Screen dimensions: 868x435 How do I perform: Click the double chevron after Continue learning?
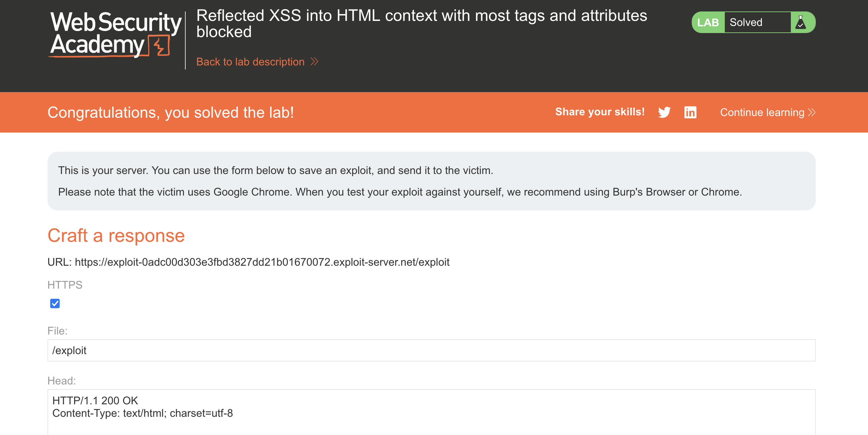coord(812,112)
